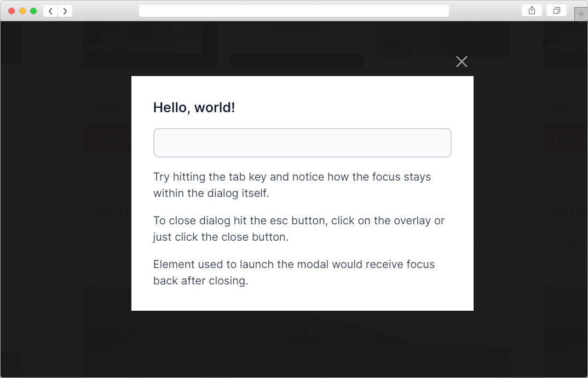Screen dimensions: 588x378
Task: Click the dimmed "Comb" heading left of dialog
Action: (107, 212)
